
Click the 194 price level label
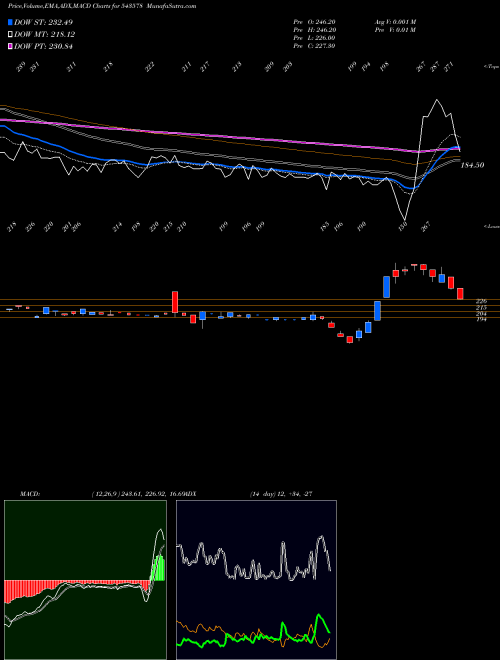click(481, 320)
